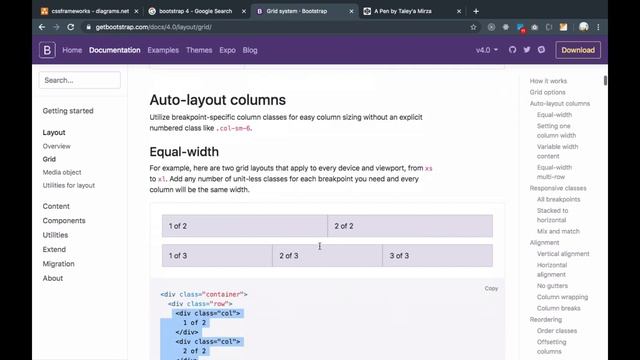Switch to the bootstrap 4 Google Search tab
Image resolution: width=640 pixels, height=360 pixels.
pyautogui.click(x=196, y=11)
